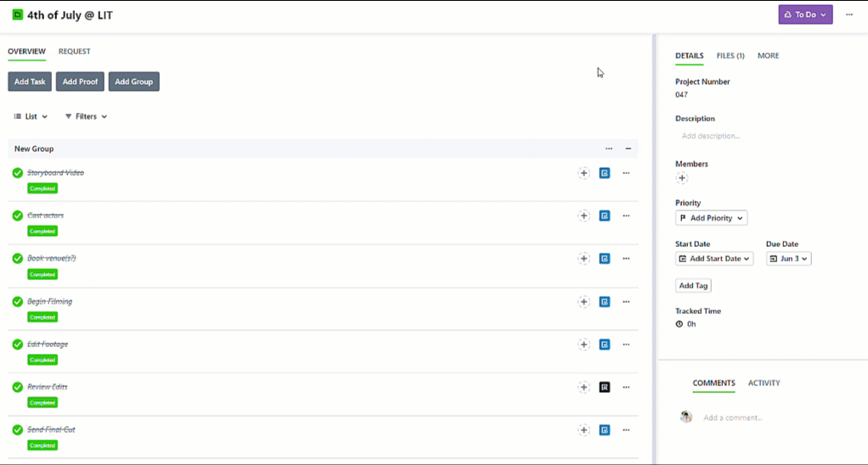Screen dimensions: 868x465
Task: Open the List view dropdown
Action: click(x=31, y=116)
